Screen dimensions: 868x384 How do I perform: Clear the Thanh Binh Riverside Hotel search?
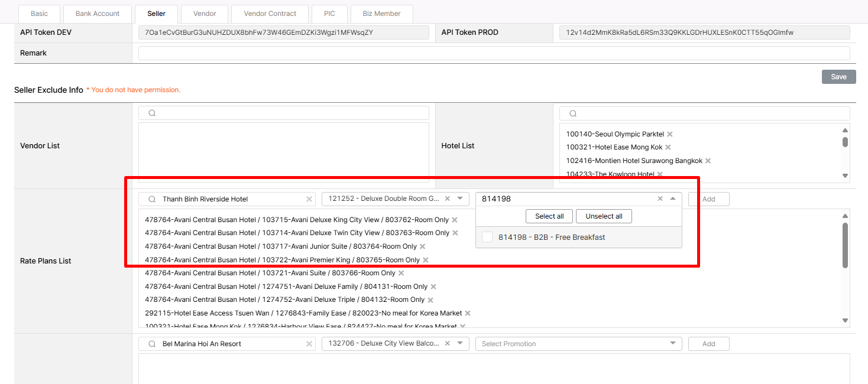[309, 199]
